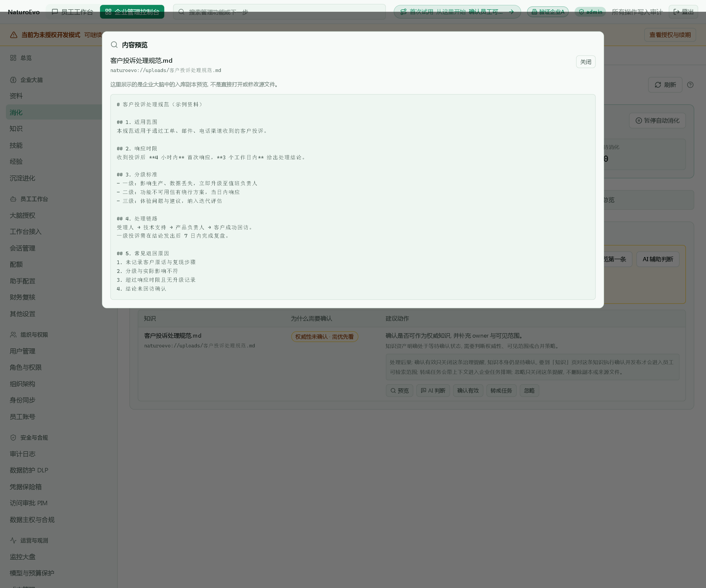Click the shield icon in admin badge
706x588 pixels.
581,12
